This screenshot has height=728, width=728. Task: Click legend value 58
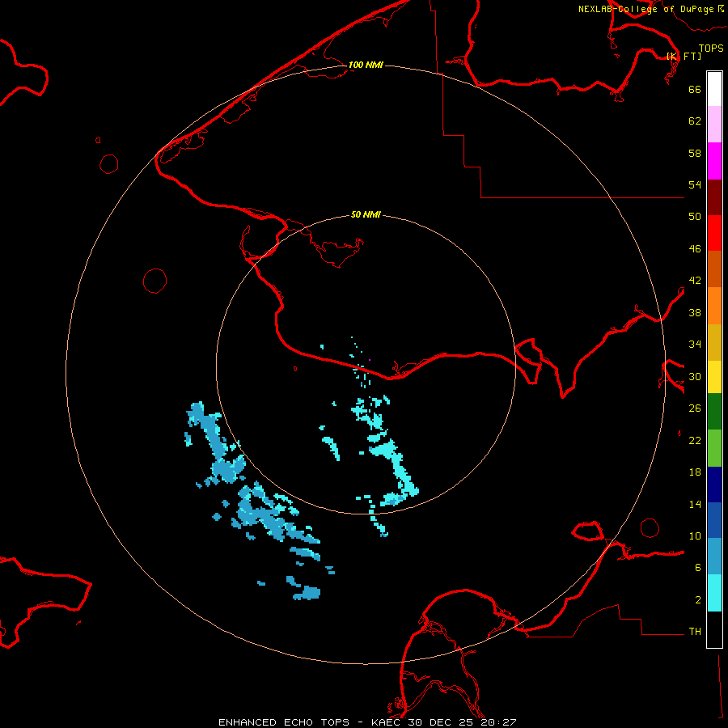[x=695, y=153]
